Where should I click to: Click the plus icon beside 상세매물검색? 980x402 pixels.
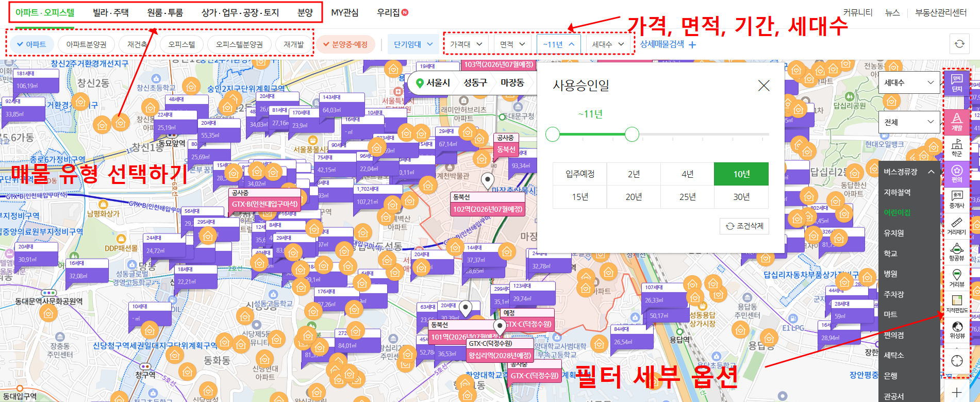[x=692, y=45]
